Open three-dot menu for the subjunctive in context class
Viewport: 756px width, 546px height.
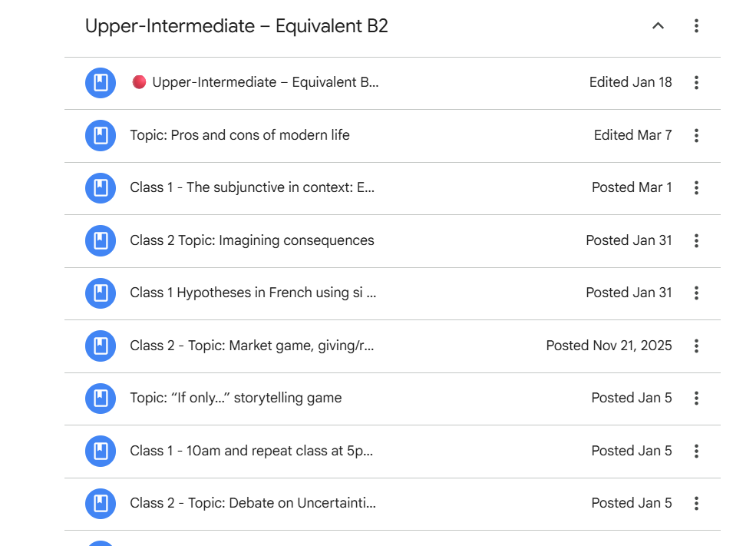(x=696, y=188)
